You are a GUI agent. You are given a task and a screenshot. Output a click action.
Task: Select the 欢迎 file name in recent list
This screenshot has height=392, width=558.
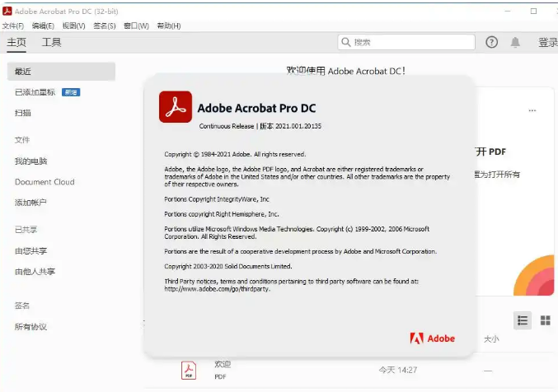223,364
